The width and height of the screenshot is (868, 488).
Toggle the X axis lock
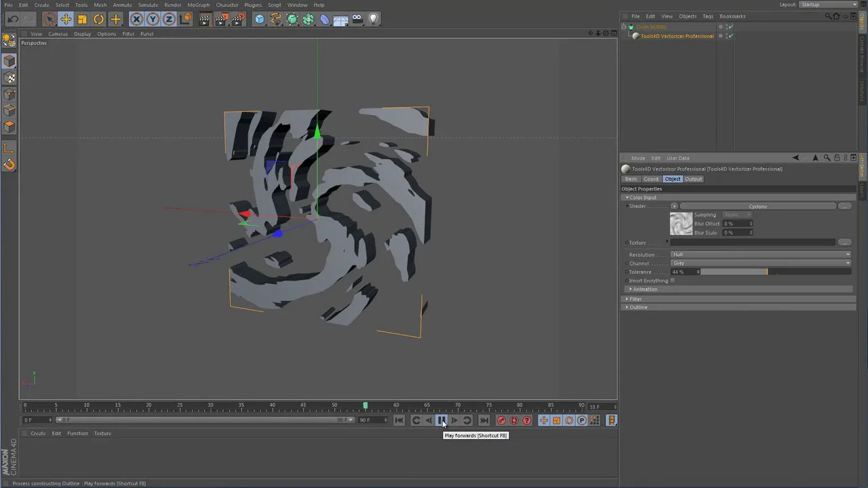click(136, 20)
